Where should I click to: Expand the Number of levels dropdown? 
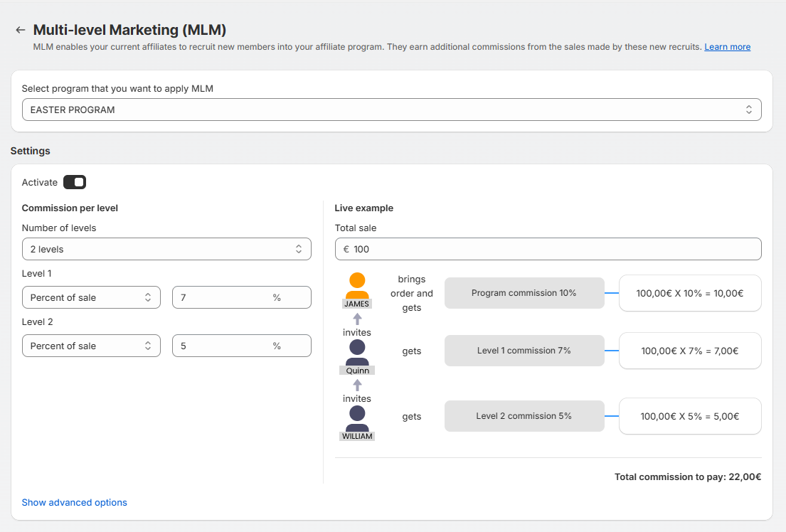pyautogui.click(x=166, y=249)
